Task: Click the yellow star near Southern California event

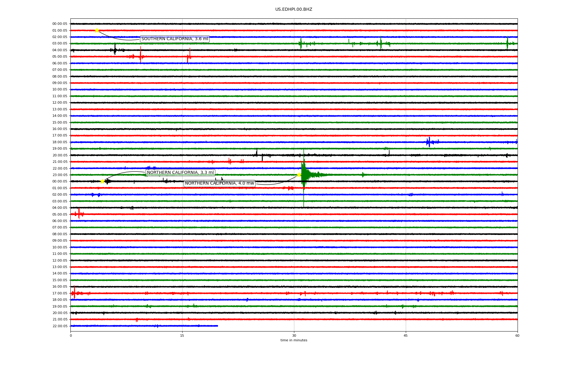Action: [x=97, y=30]
